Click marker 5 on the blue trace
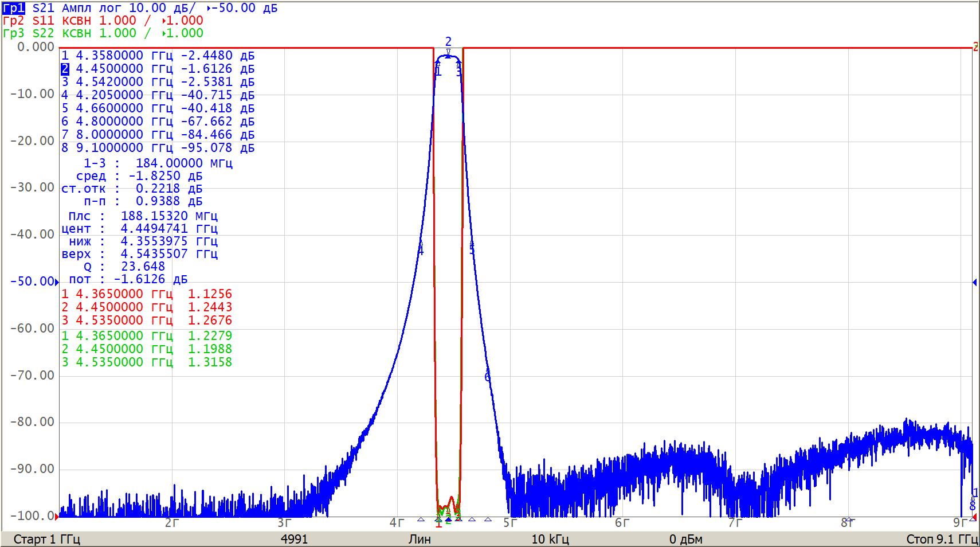This screenshot has width=980, height=547. 472,248
